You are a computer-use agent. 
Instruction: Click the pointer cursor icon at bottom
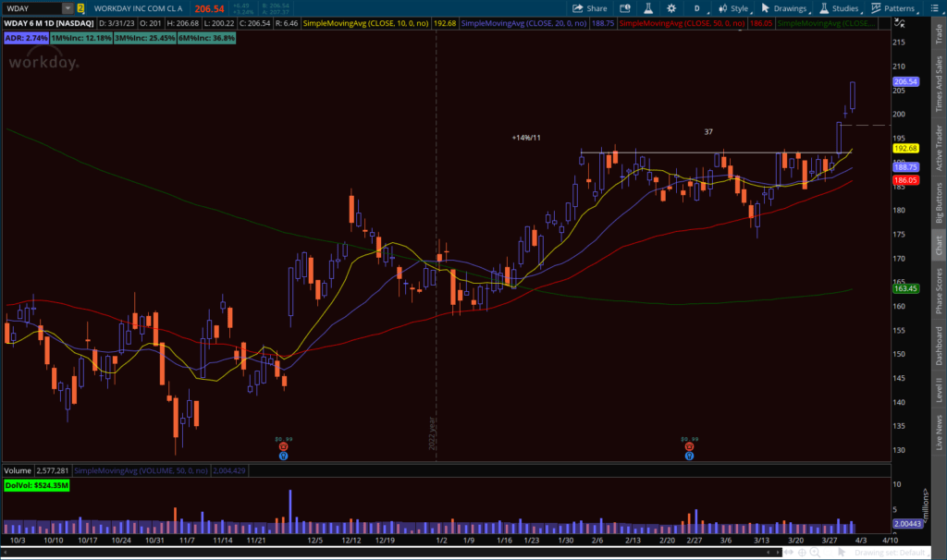click(x=842, y=553)
